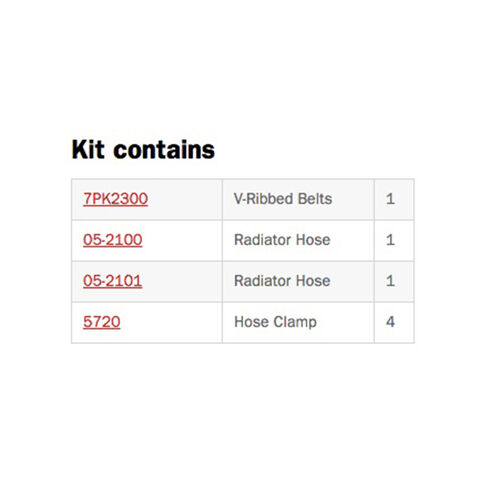Click the word "Clamp" in last row
Viewport: 500px width, 500px height.
coord(295,323)
